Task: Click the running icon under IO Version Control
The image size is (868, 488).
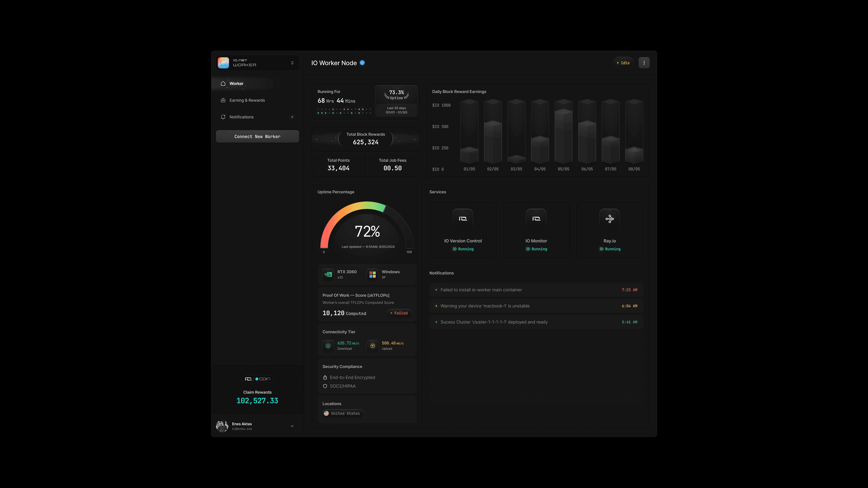Action: (x=455, y=249)
